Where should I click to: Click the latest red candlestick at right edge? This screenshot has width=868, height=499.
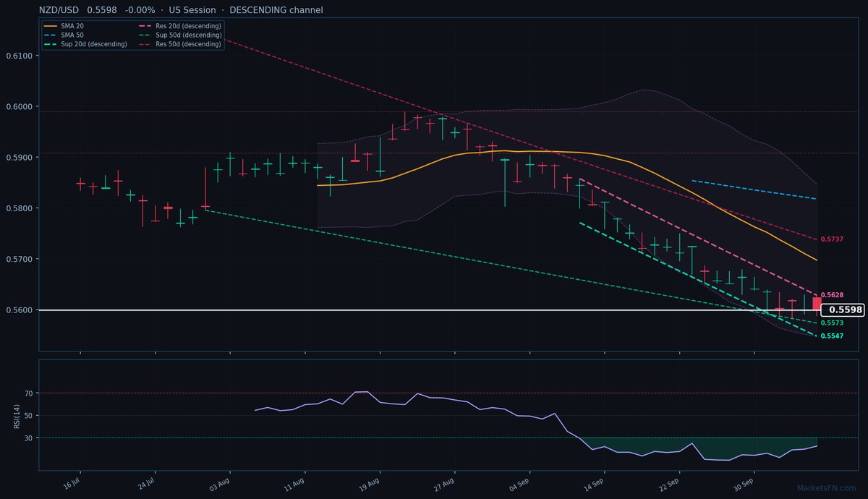pos(817,304)
